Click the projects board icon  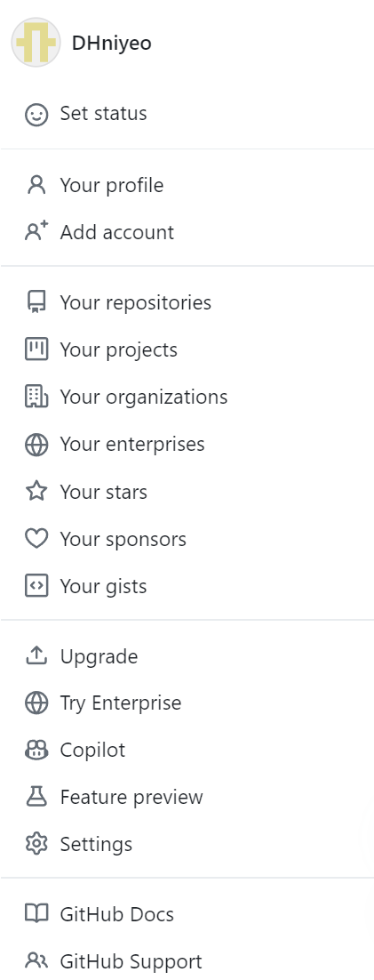coord(36,349)
